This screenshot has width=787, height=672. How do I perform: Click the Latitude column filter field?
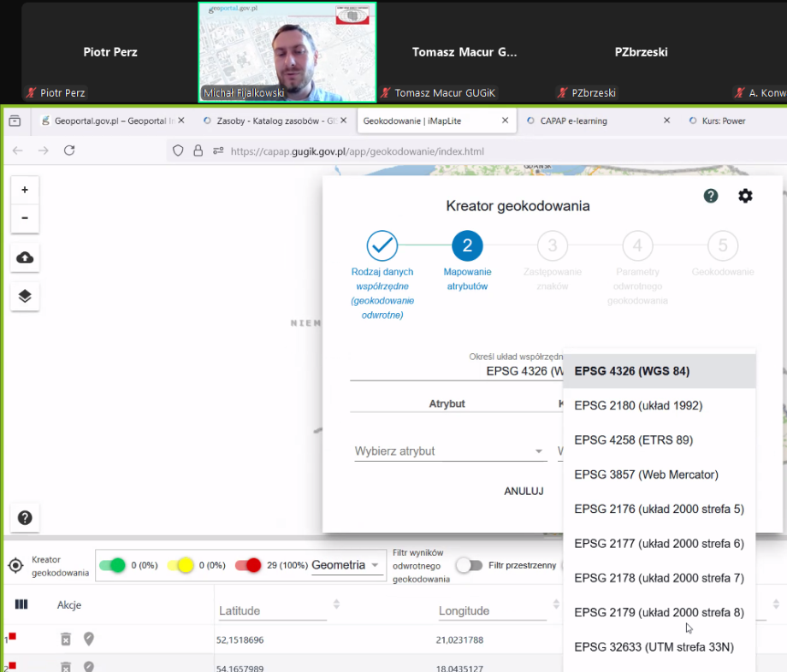pyautogui.click(x=272, y=610)
